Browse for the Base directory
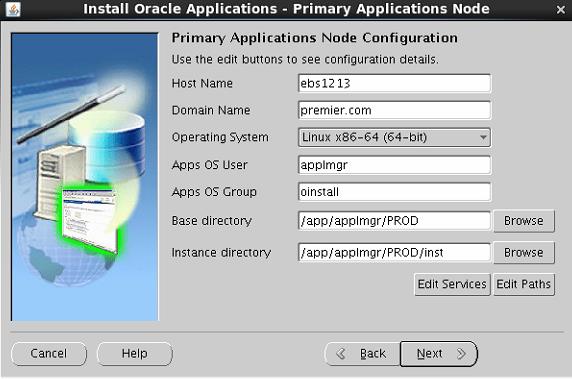Image resolution: width=572 pixels, height=379 pixels. pyautogui.click(x=524, y=221)
